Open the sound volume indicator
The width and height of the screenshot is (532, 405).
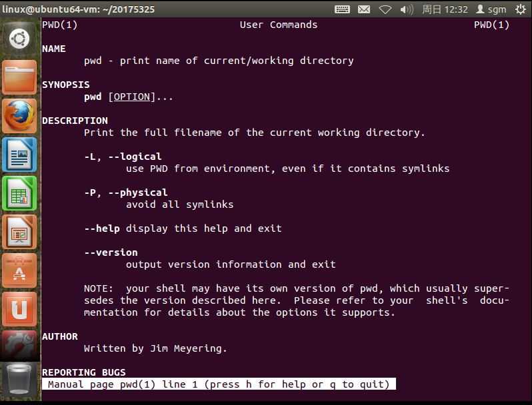407,9
